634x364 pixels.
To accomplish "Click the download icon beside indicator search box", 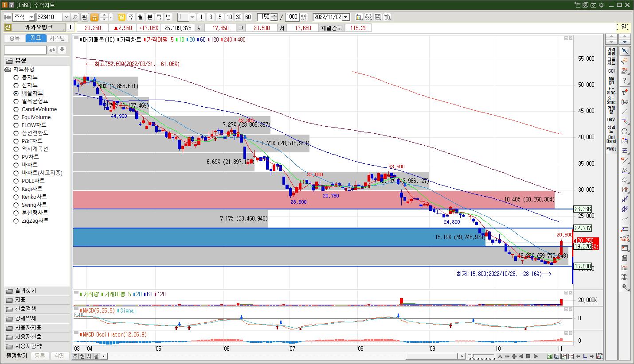I will click(x=62, y=50).
